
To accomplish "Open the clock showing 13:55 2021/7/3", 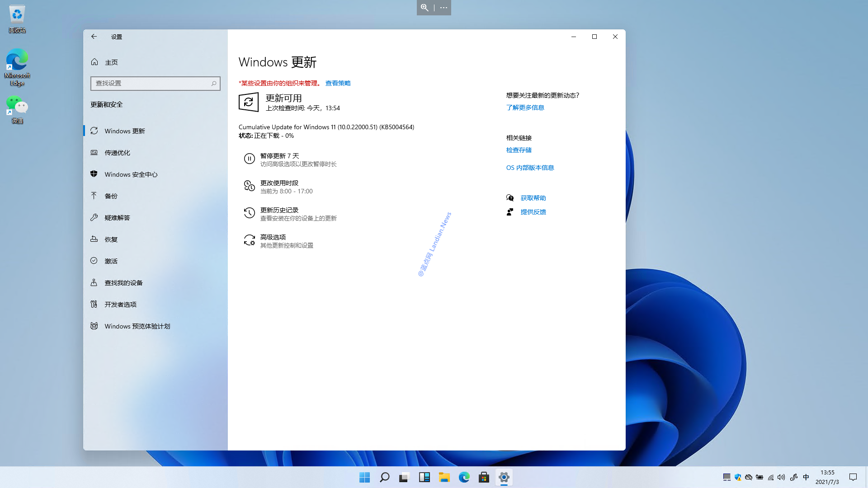I will pos(827,477).
